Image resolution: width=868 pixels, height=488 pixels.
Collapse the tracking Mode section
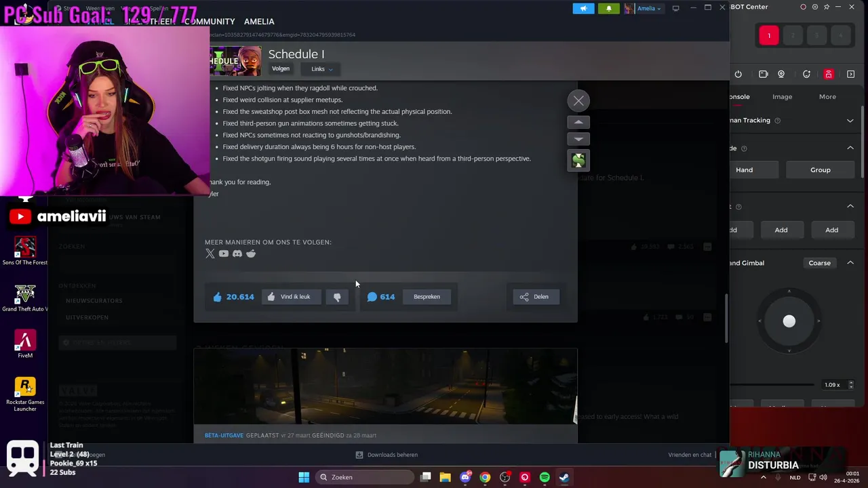click(850, 148)
